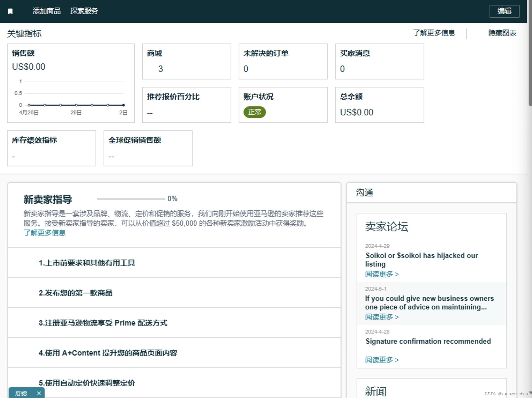The height and width of the screenshot is (398, 532).
Task: Open 添加商品 in the top bar
Action: click(46, 11)
